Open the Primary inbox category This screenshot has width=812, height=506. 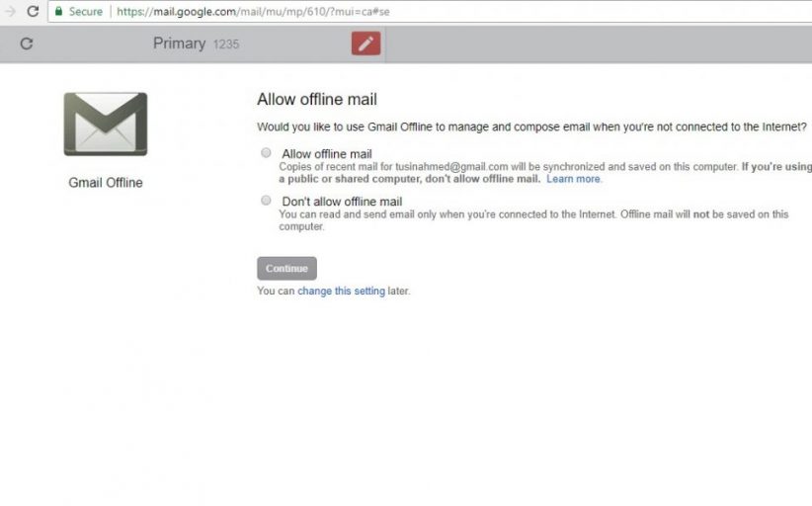179,43
